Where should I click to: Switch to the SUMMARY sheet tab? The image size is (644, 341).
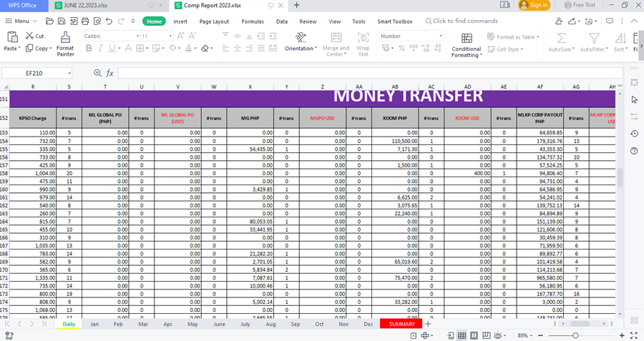pyautogui.click(x=401, y=324)
